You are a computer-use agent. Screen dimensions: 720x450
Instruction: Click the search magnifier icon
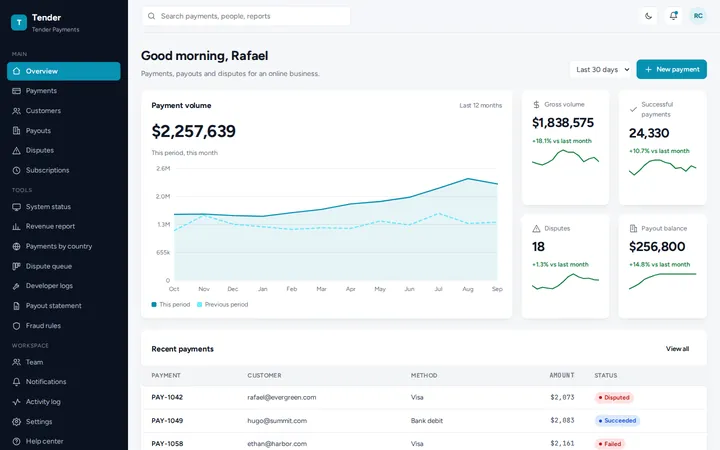coord(152,16)
